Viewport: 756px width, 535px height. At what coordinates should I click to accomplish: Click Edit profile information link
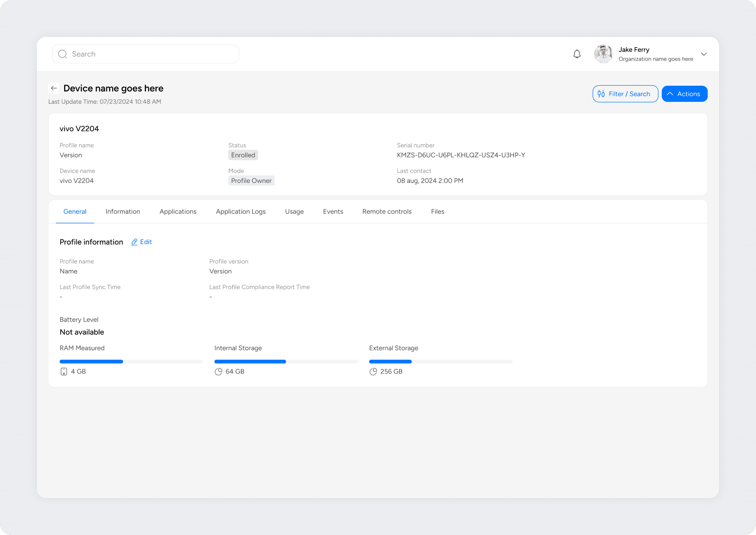pos(146,242)
